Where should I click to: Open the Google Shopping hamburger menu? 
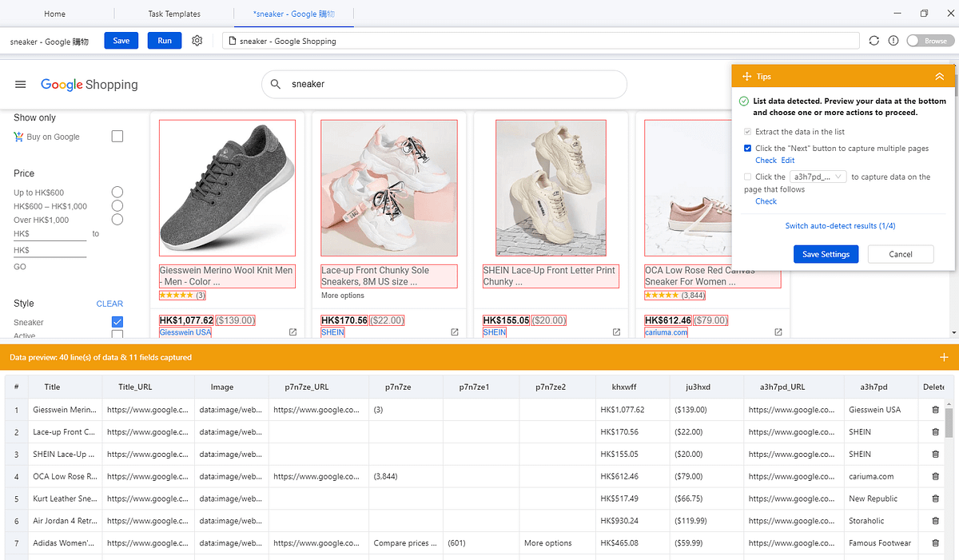[21, 85]
